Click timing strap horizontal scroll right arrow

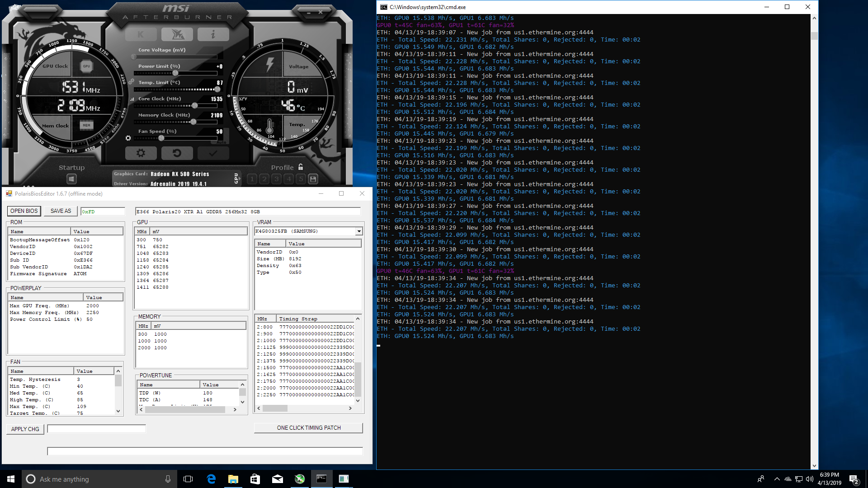[x=350, y=408]
